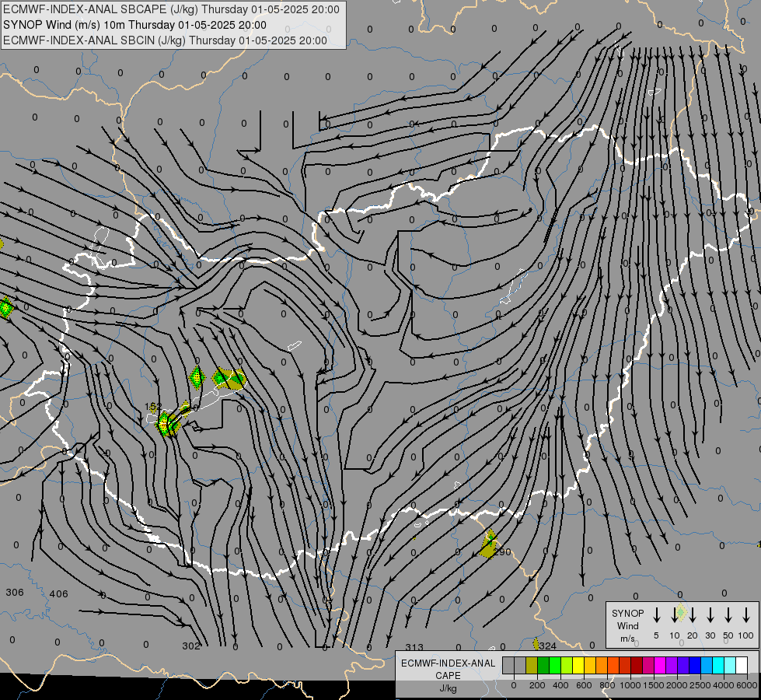Click the 10 m/s wind arrow in legend
Image resolution: width=761 pixels, height=700 pixels.
674,614
